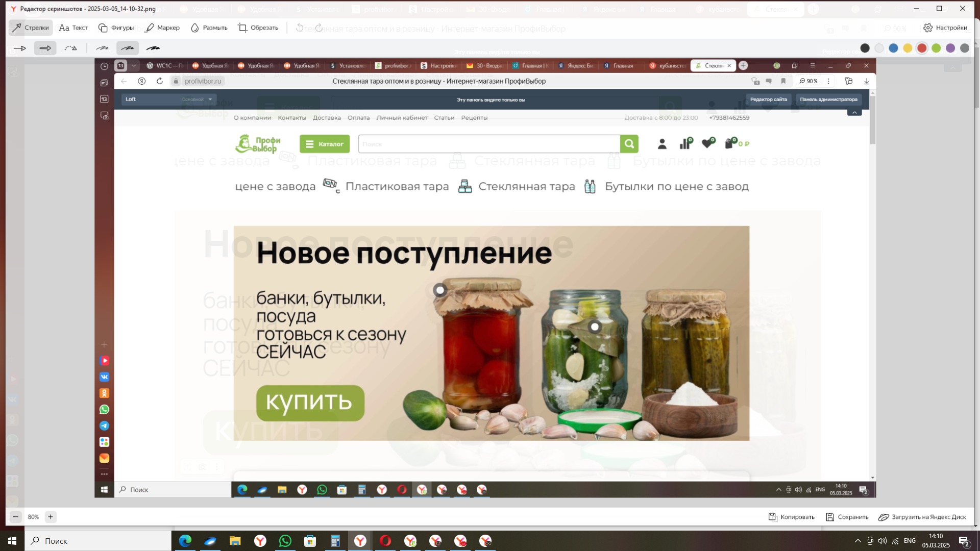980x551 pixels.
Task: Pick the blue color swatch
Action: tap(893, 48)
